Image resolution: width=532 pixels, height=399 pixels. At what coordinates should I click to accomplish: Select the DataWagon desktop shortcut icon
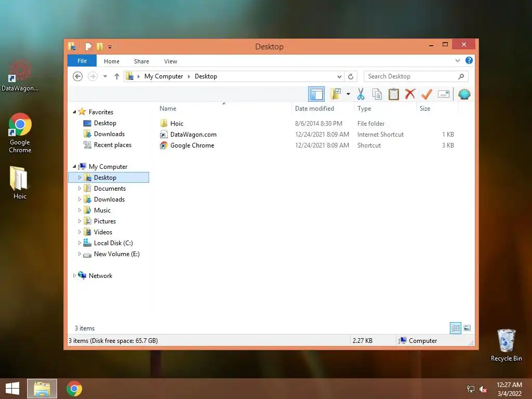click(20, 75)
